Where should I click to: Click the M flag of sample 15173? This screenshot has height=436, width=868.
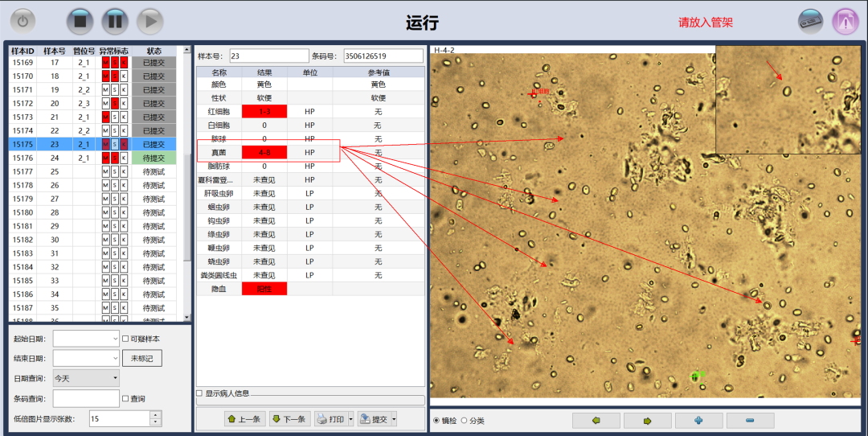pyautogui.click(x=105, y=117)
